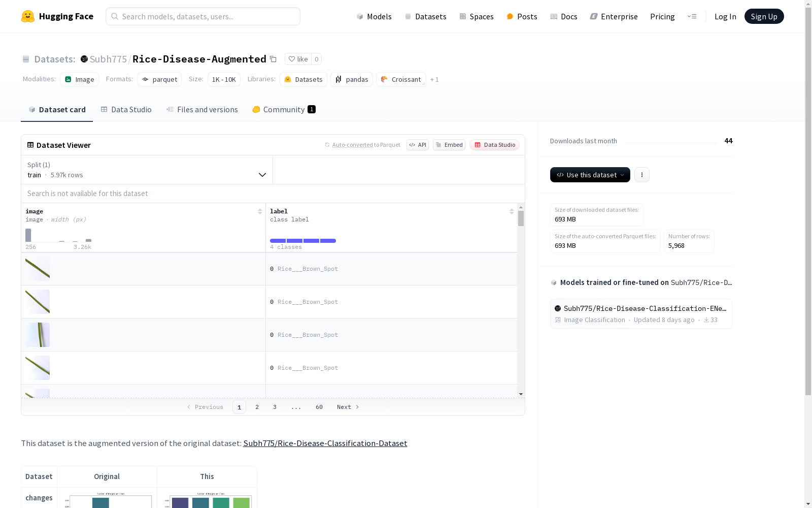Viewport: 812px width, 508px height.
Task: Click the Sign Up button
Action: pyautogui.click(x=764, y=16)
